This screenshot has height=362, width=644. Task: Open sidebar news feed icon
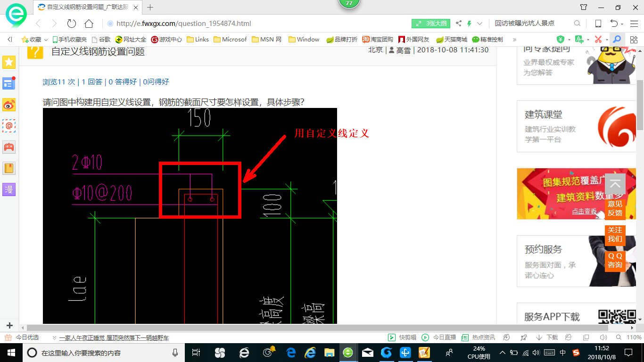pos(9,83)
